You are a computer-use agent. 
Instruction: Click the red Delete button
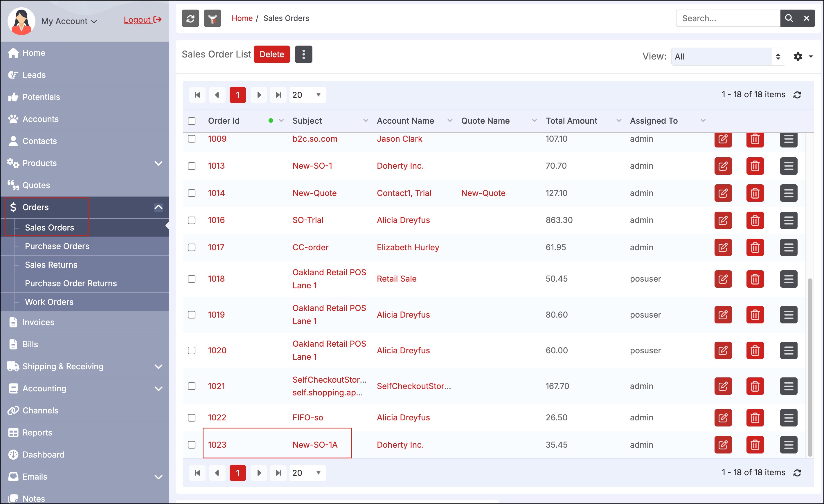(x=271, y=54)
